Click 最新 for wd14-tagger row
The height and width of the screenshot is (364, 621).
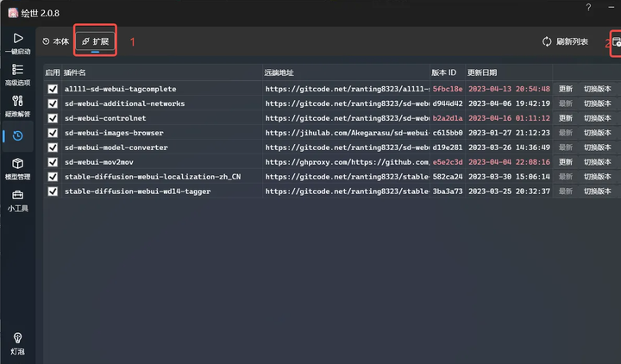click(566, 191)
